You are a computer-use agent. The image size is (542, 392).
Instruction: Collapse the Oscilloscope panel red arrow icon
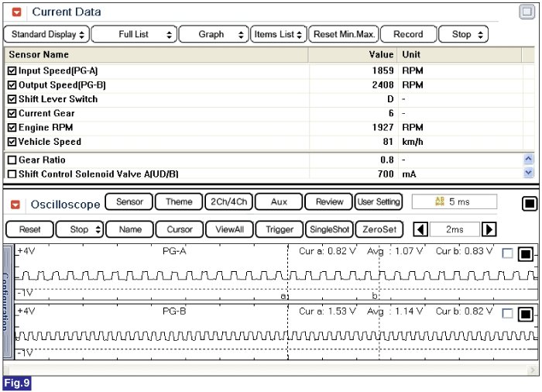pyautogui.click(x=16, y=205)
